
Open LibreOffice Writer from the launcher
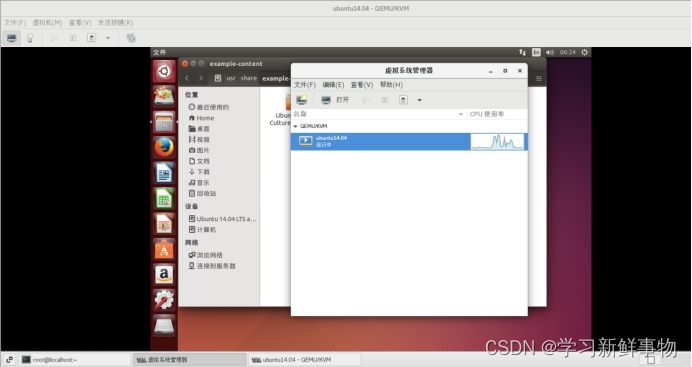(x=164, y=173)
